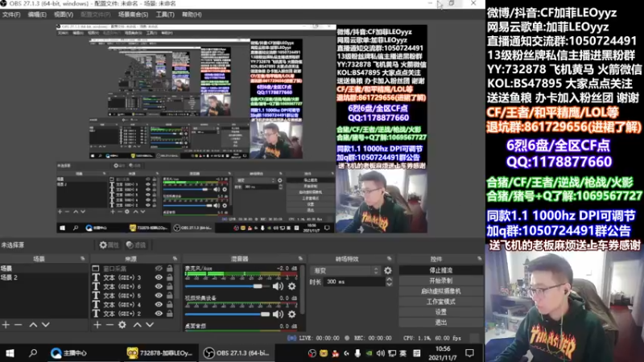Click the 退出 exit button in 控件
This screenshot has width=644, height=362.
440,323
